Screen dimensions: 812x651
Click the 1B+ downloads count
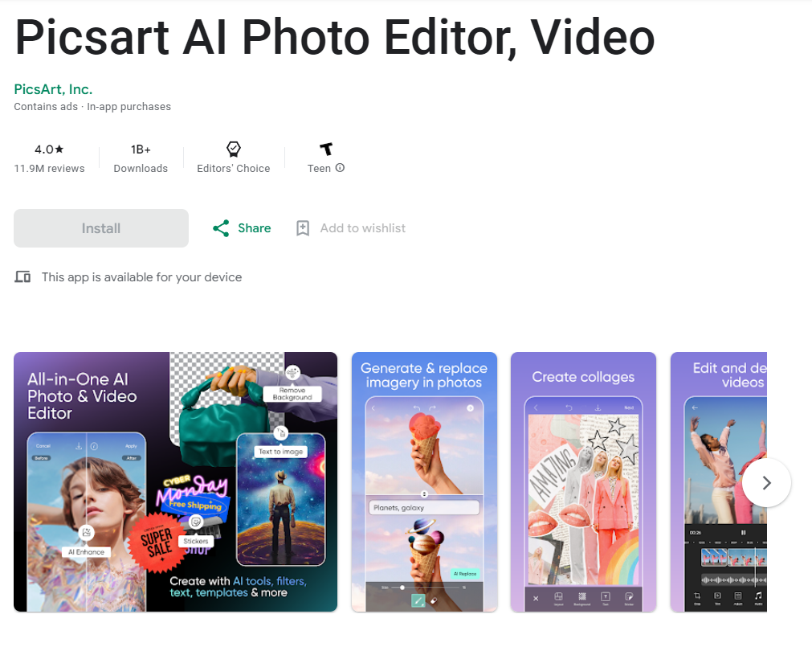(141, 149)
